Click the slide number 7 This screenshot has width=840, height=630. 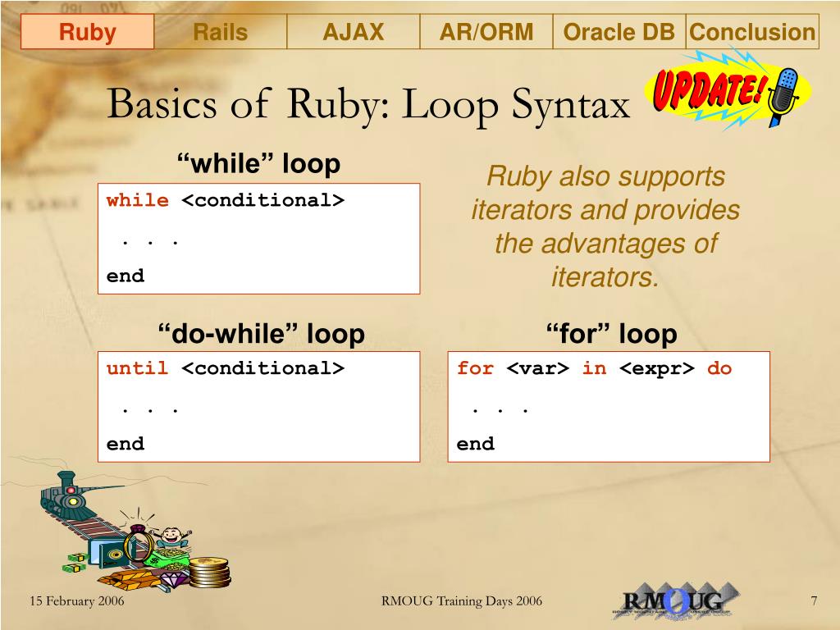[814, 601]
